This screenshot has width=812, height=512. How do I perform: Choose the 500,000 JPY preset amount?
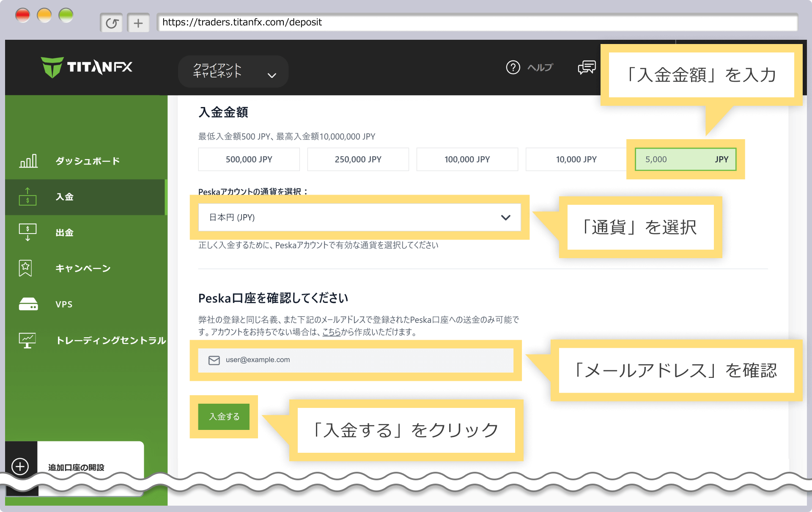point(249,159)
